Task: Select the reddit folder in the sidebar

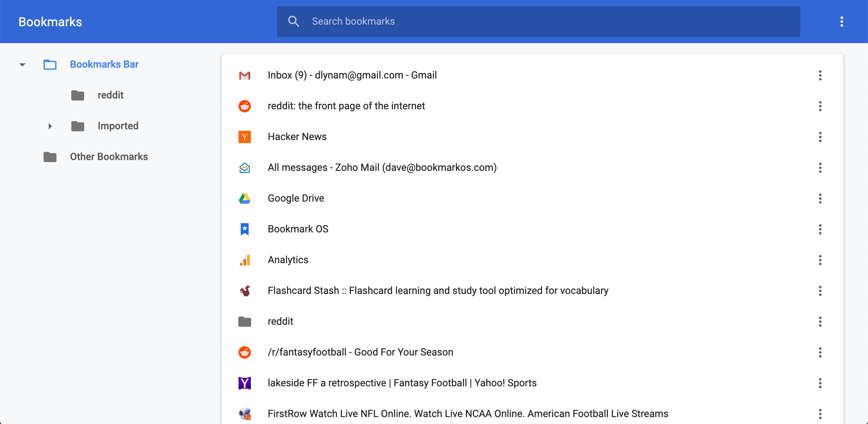Action: point(110,95)
